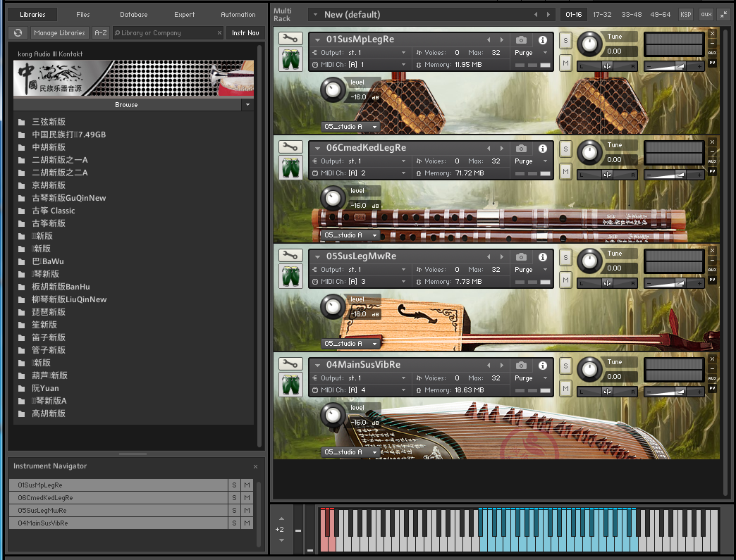Viewport: 736px width, 560px height.
Task: Click the snapshot camera icon on 06CmedKedLegRe
Action: [522, 148]
